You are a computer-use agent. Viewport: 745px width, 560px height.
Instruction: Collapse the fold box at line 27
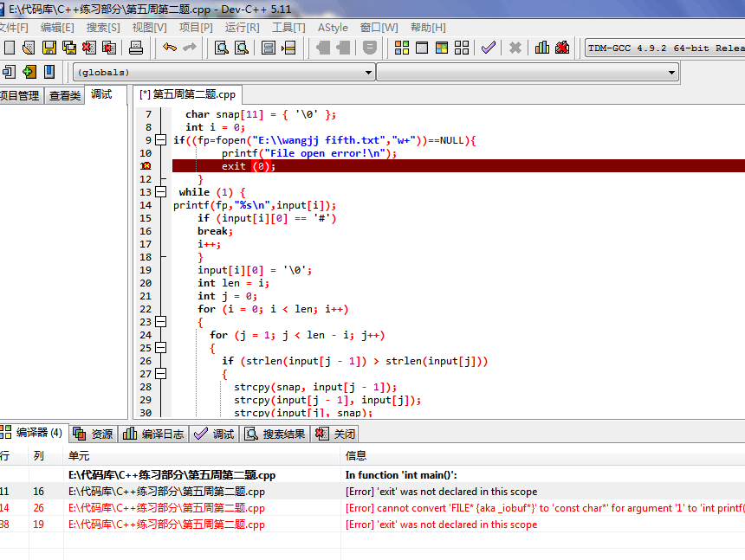coord(161,374)
